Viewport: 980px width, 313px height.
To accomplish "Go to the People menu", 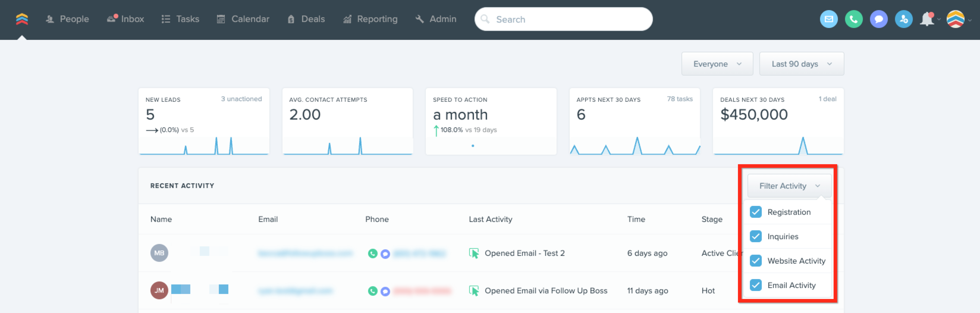I will pos(67,19).
